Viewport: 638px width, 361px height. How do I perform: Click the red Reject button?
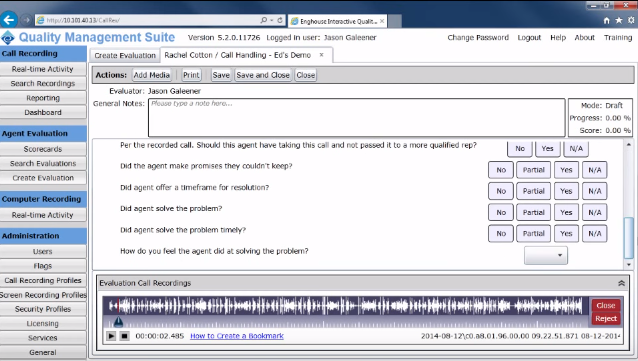click(606, 319)
